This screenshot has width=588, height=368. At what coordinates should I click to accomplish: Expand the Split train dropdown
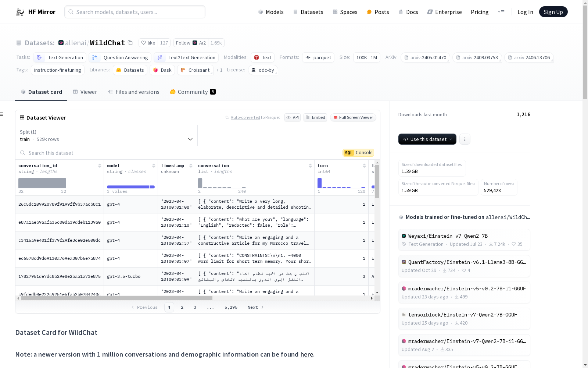107,135
